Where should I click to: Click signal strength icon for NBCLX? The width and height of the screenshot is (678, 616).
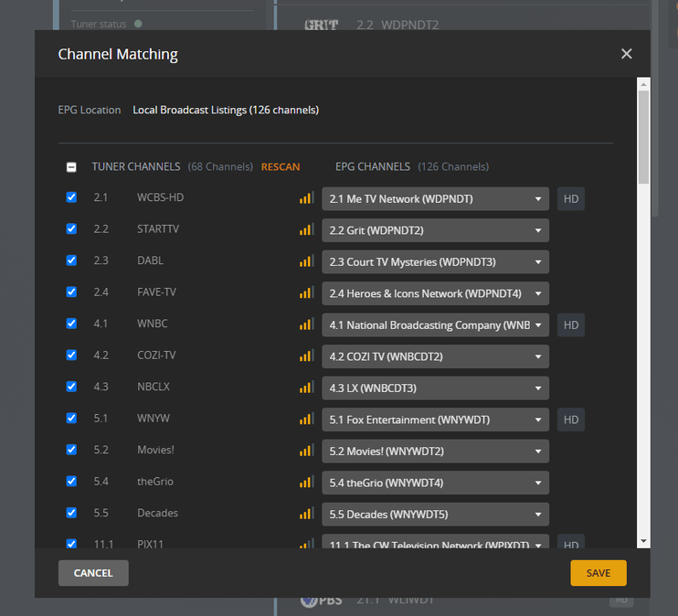307,388
